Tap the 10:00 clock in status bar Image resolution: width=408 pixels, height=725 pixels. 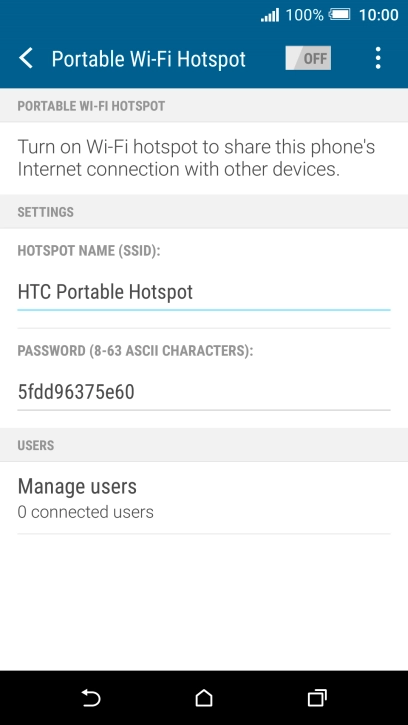pyautogui.click(x=378, y=15)
